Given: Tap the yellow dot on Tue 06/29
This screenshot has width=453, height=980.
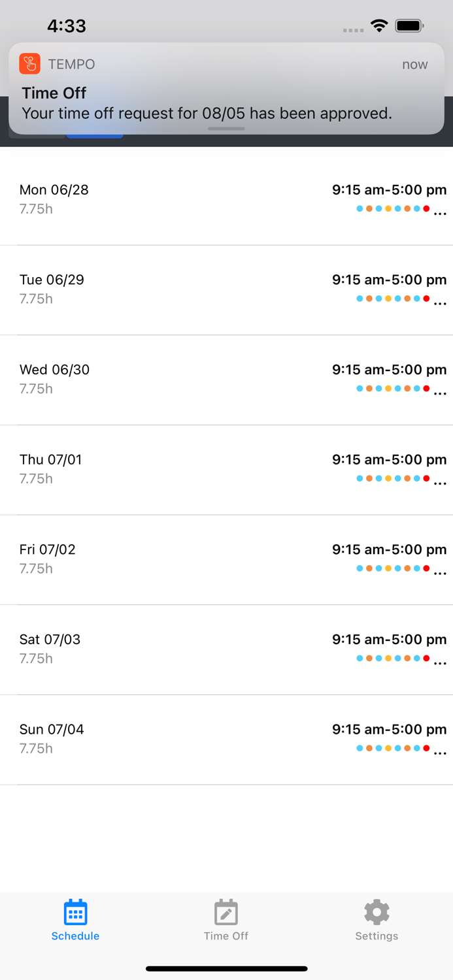Looking at the screenshot, I should point(388,299).
